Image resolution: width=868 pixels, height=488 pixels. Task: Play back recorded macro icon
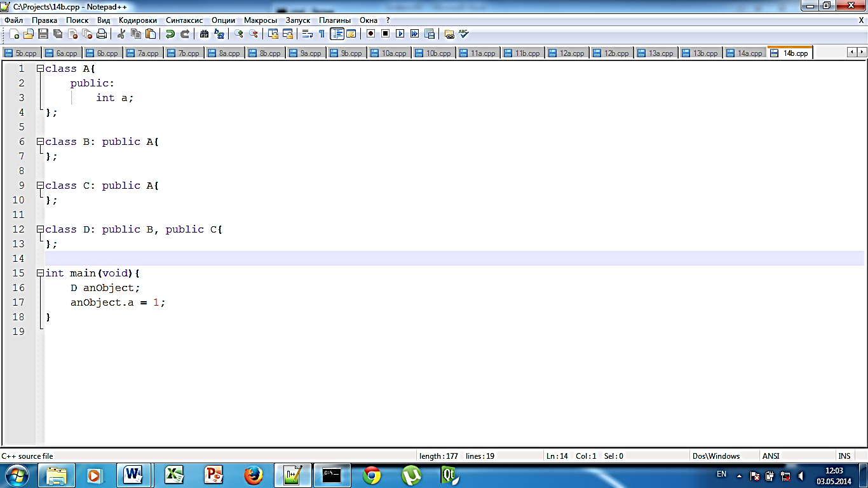tap(400, 34)
